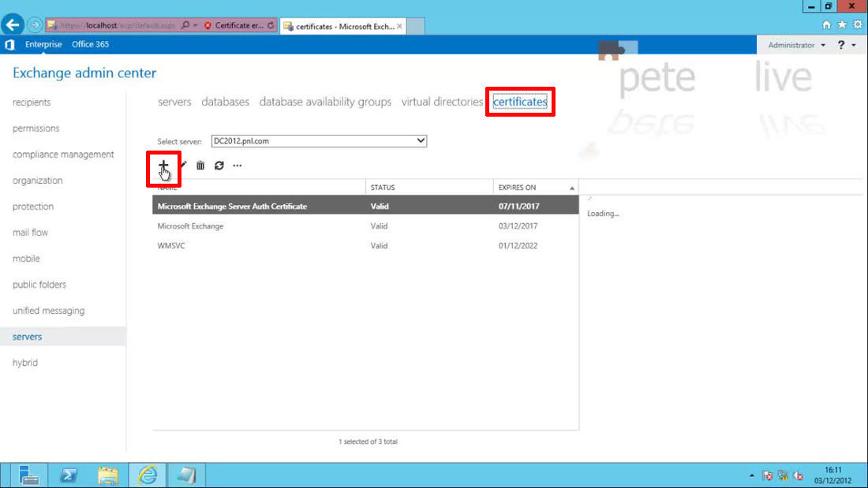Open a new blank browser tab
This screenshot has width=868, height=488.
[x=416, y=26]
